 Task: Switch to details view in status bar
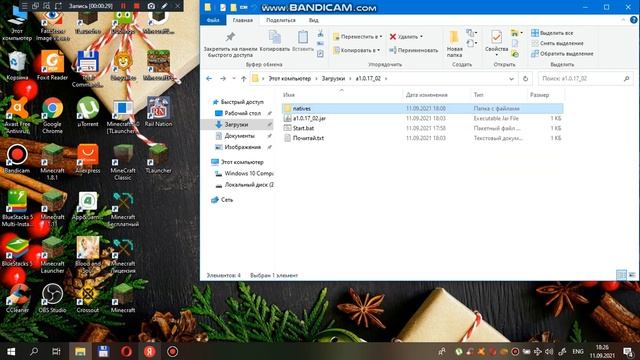click(621, 275)
